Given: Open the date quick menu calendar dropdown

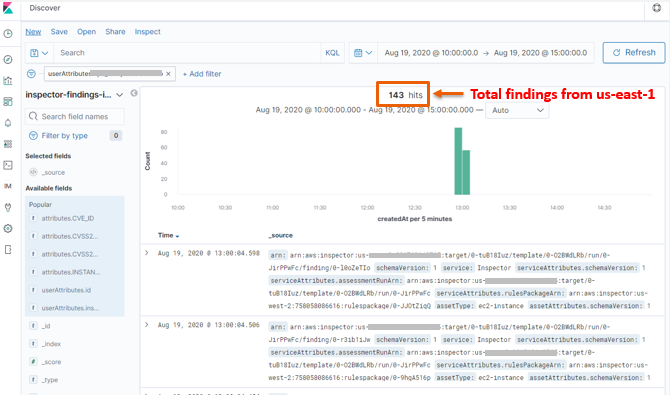Looking at the screenshot, I should (363, 53).
